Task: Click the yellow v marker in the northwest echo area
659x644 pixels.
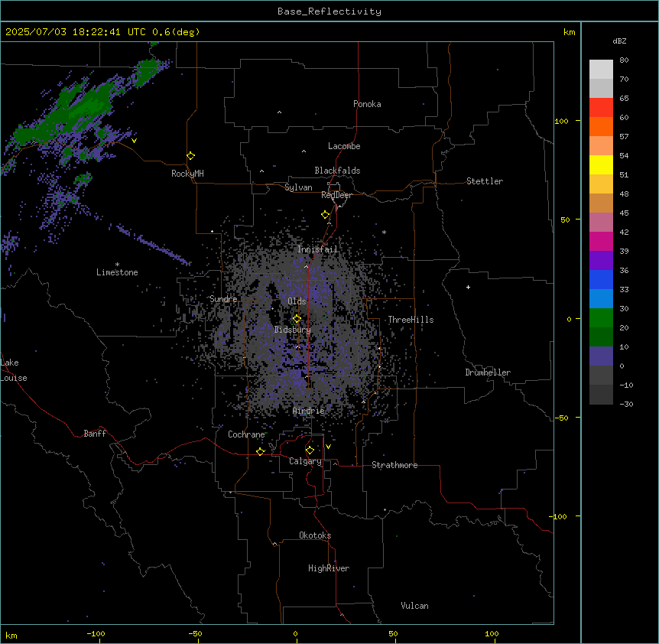Action: click(x=134, y=141)
